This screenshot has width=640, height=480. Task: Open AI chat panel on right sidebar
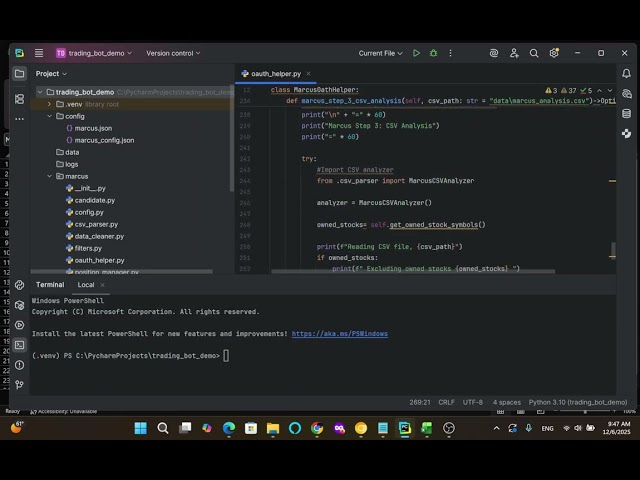coord(627,93)
